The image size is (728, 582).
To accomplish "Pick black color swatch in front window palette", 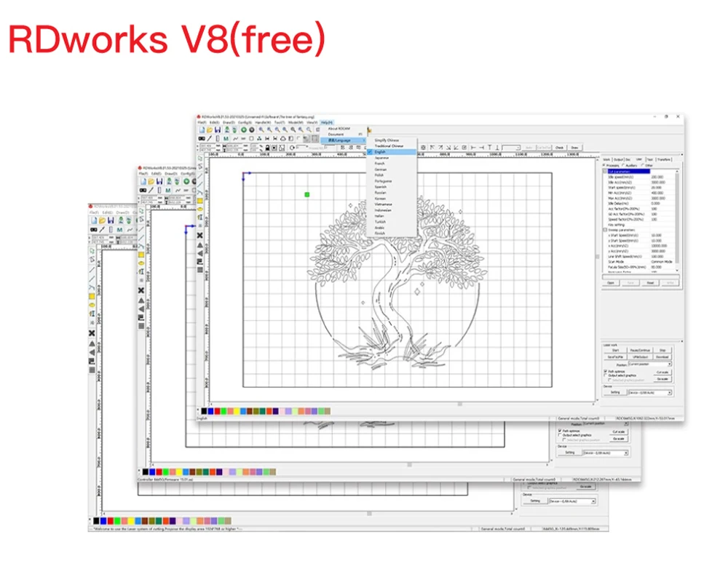I will tap(204, 411).
